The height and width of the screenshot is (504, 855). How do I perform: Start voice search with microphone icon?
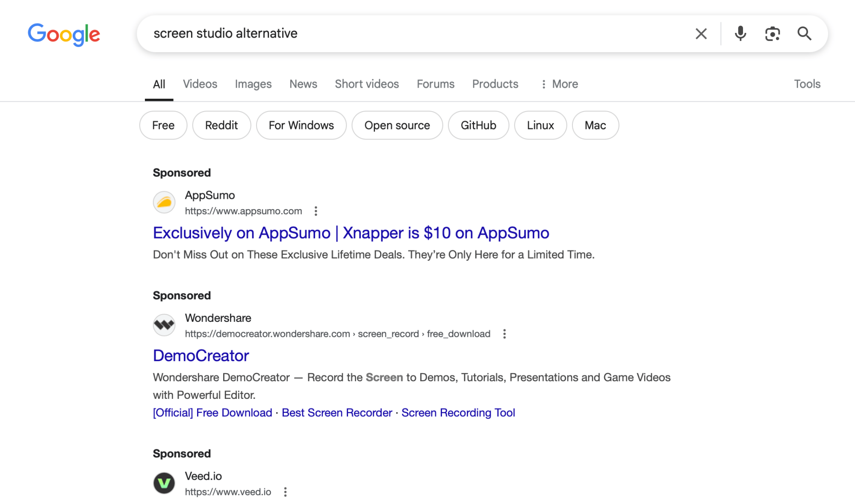(740, 34)
